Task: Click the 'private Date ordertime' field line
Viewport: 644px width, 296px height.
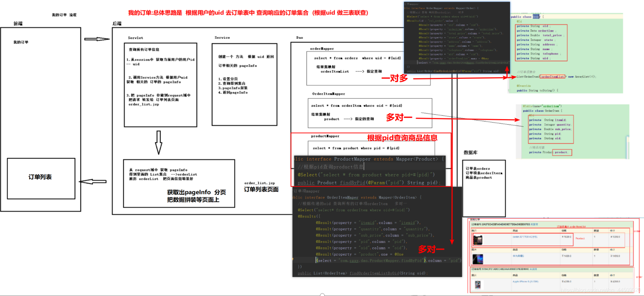Action: click(x=537, y=31)
